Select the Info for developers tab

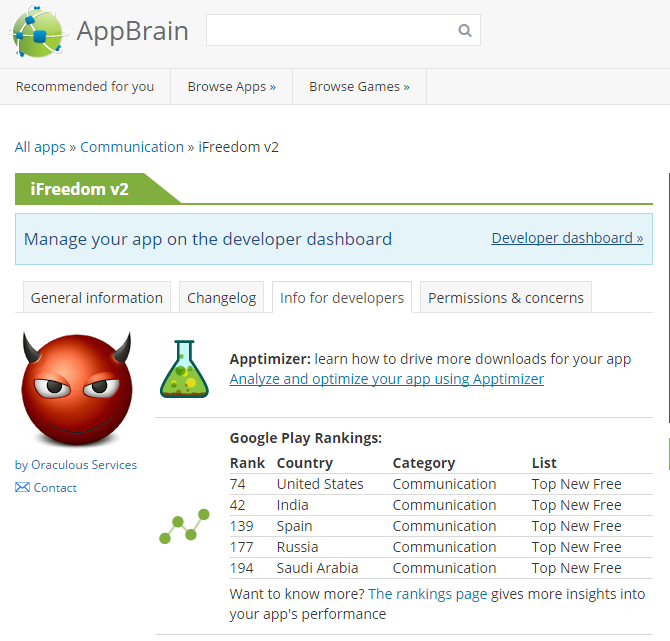point(342,297)
